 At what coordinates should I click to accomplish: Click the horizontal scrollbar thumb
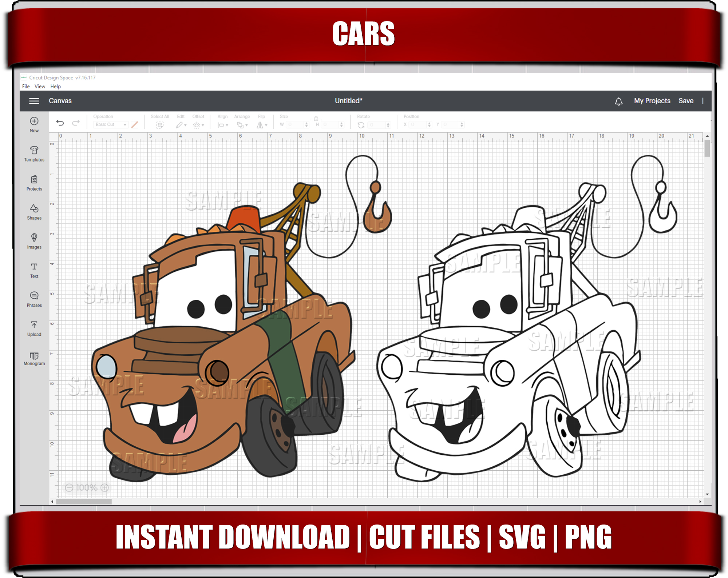(x=84, y=502)
